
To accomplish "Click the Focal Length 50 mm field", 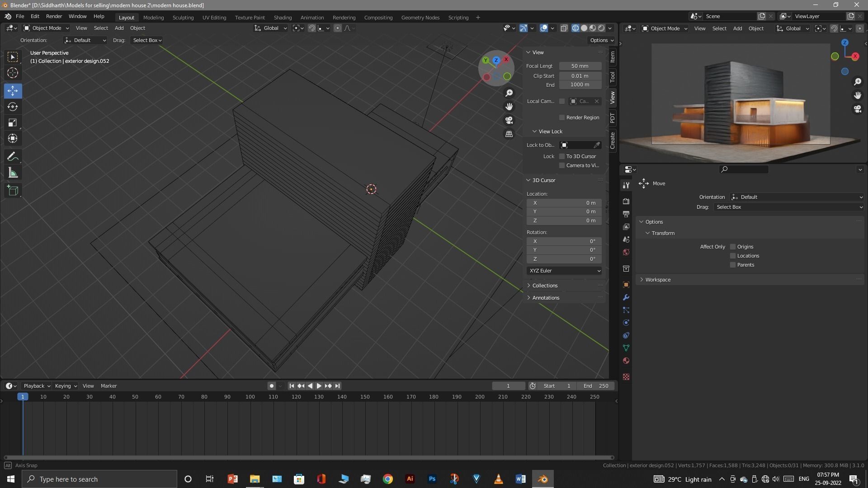I will pos(580,66).
